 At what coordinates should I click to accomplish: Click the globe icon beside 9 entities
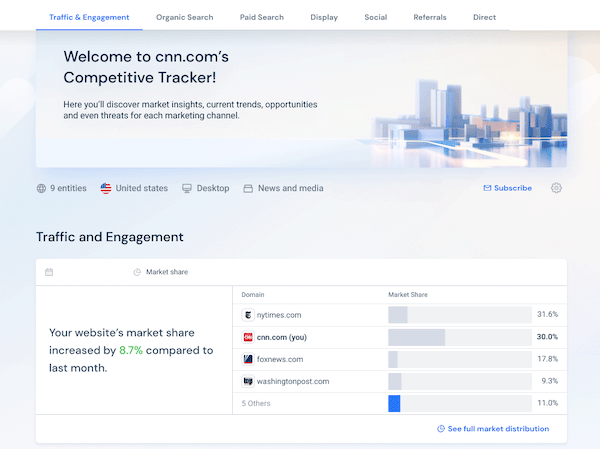pos(41,188)
